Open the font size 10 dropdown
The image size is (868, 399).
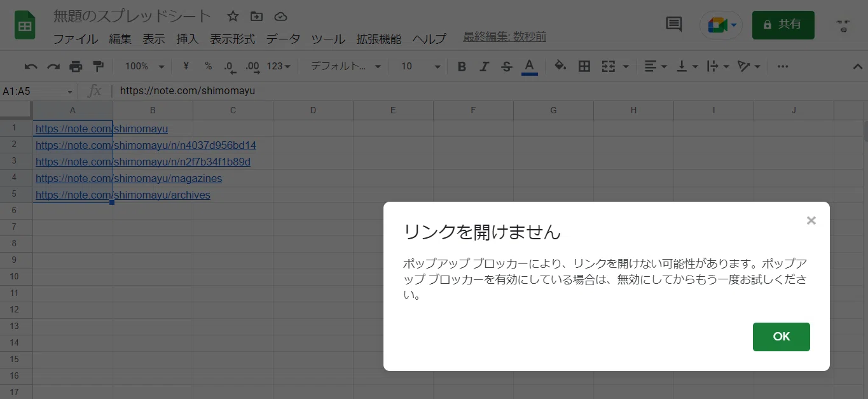[420, 66]
